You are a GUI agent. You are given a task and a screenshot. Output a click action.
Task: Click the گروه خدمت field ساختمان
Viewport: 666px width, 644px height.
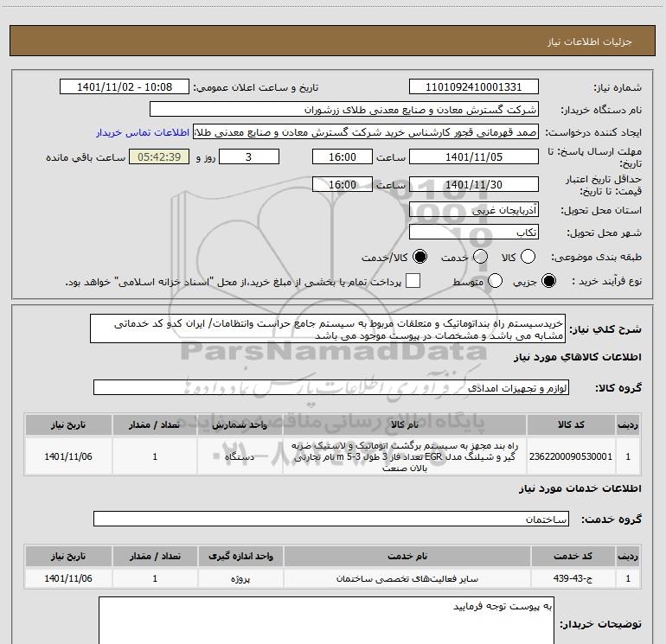click(x=331, y=519)
